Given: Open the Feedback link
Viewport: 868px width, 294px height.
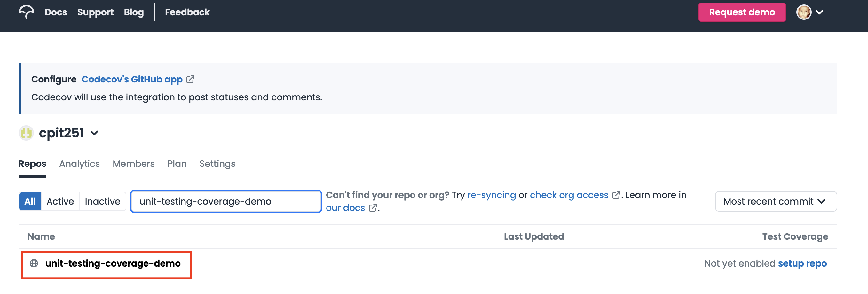Looking at the screenshot, I should [x=187, y=12].
